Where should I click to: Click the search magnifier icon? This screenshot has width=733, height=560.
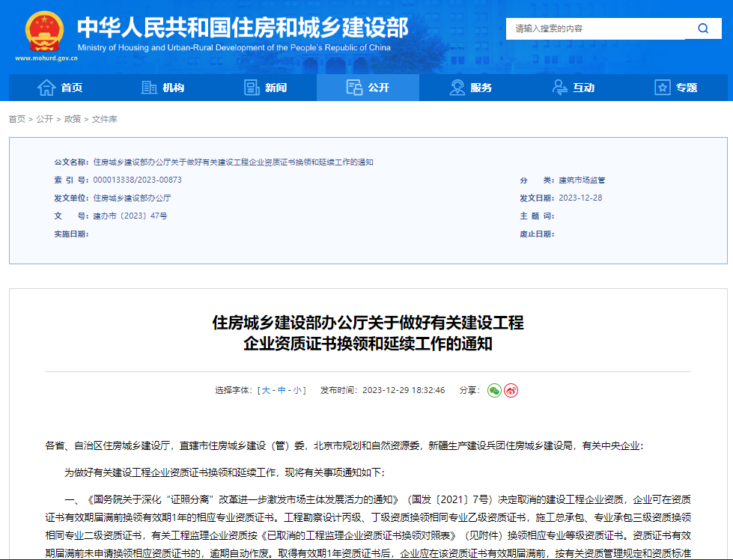702,28
